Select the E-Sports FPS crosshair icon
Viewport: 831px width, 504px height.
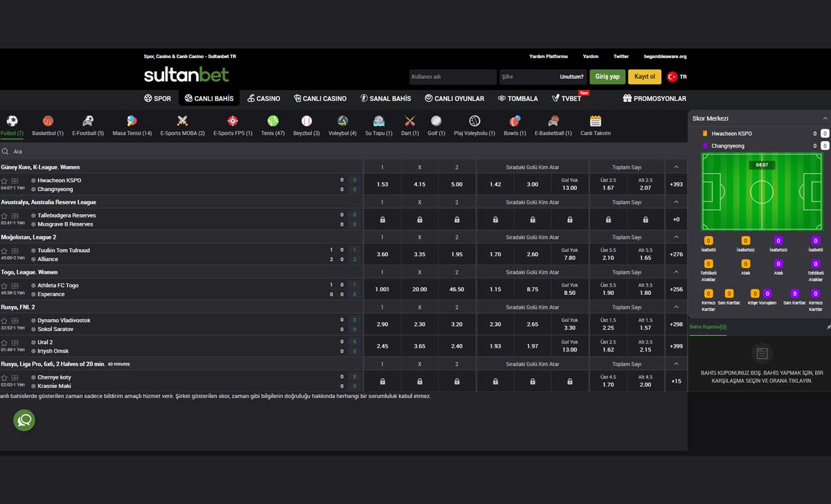tap(233, 120)
